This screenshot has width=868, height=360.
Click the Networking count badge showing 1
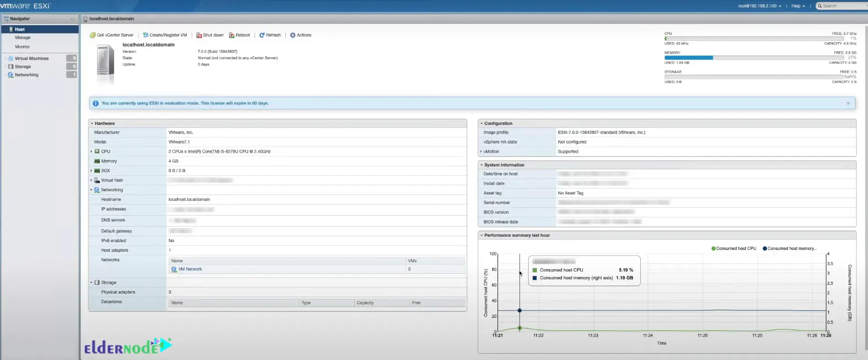coord(71,75)
